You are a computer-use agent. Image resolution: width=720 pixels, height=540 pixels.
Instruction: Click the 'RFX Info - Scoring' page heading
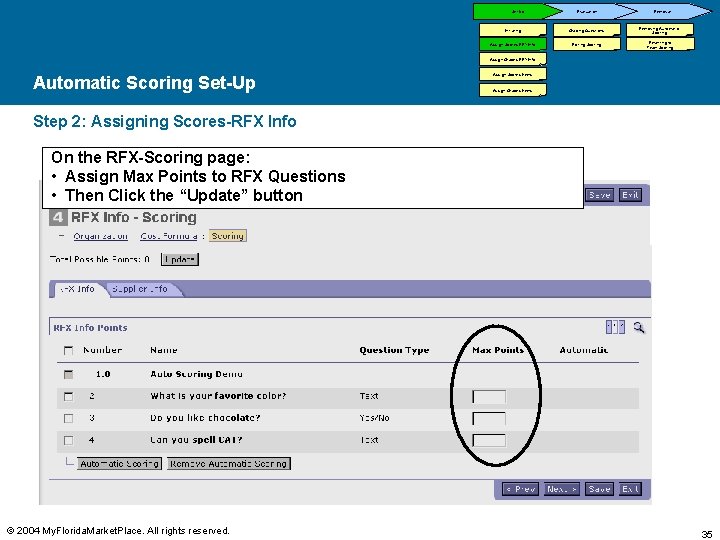point(134,217)
